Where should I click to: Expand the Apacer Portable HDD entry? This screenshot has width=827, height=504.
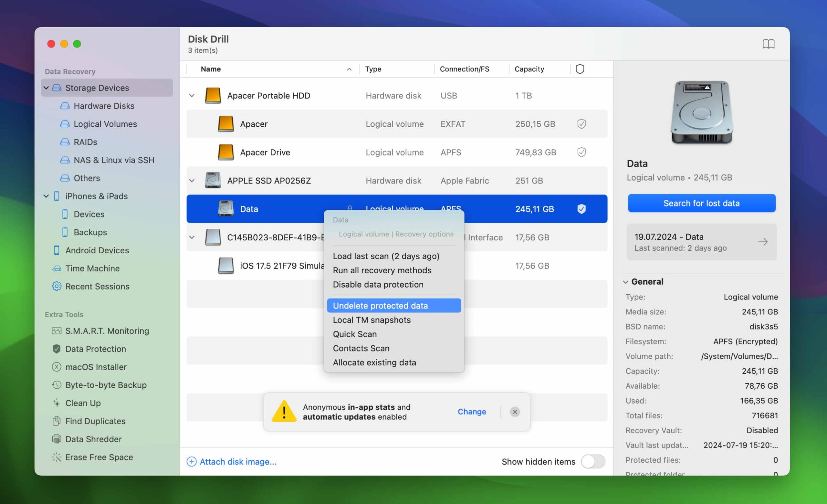tap(191, 95)
